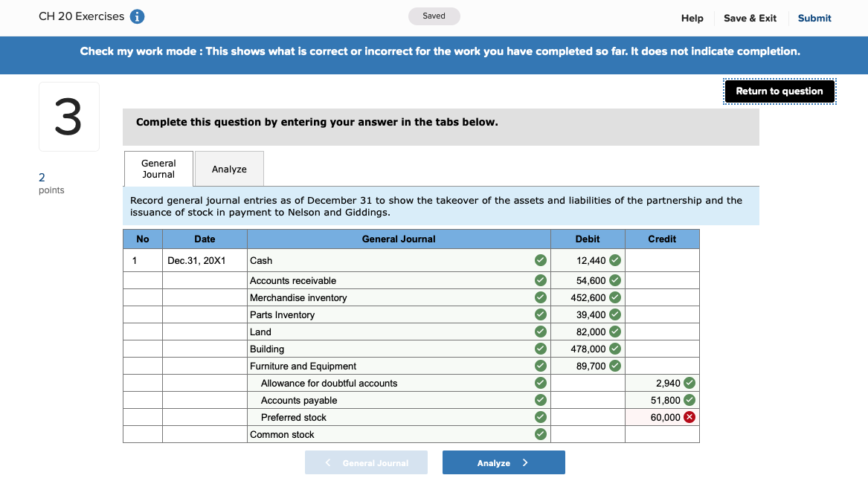Viewport: 868px width, 478px height.
Task: Click the green check beside 2,940 Allowance for doubtful accounts
Action: pyautogui.click(x=688, y=383)
